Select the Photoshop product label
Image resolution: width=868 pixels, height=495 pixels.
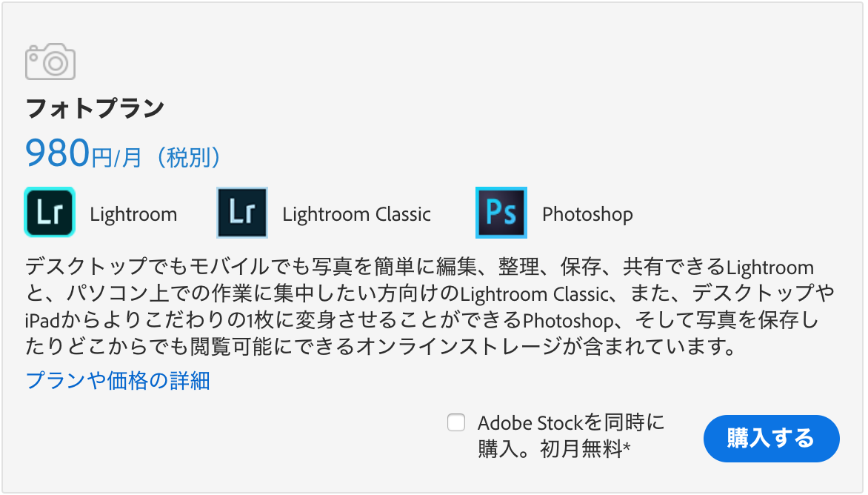click(587, 214)
